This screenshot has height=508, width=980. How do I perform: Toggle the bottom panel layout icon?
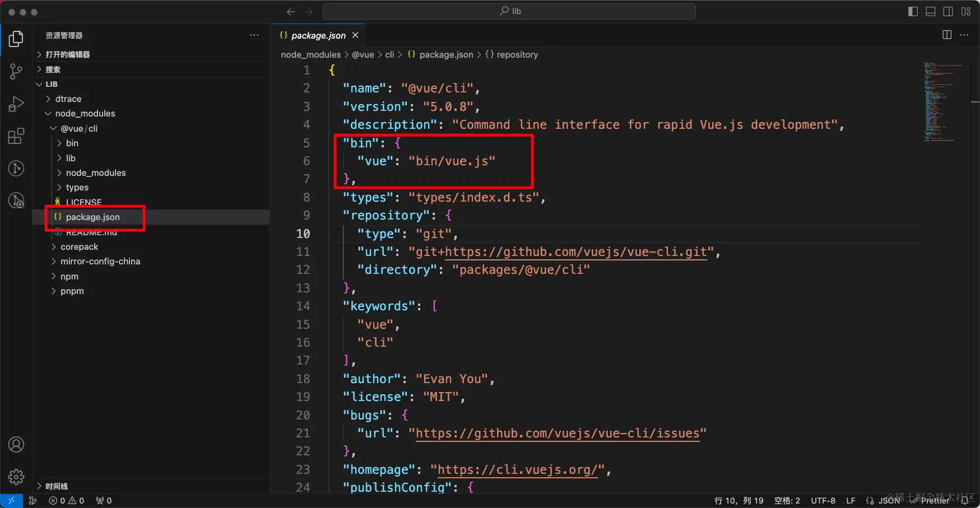click(931, 11)
